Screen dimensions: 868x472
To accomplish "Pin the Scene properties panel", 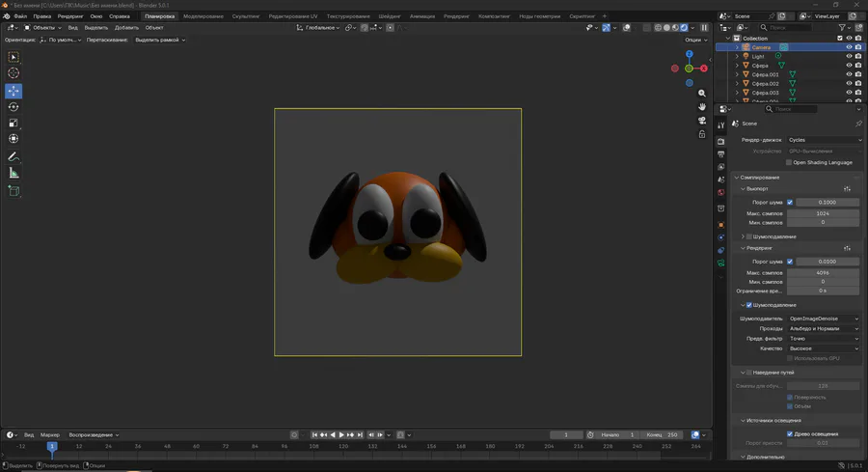I will pyautogui.click(x=858, y=124).
